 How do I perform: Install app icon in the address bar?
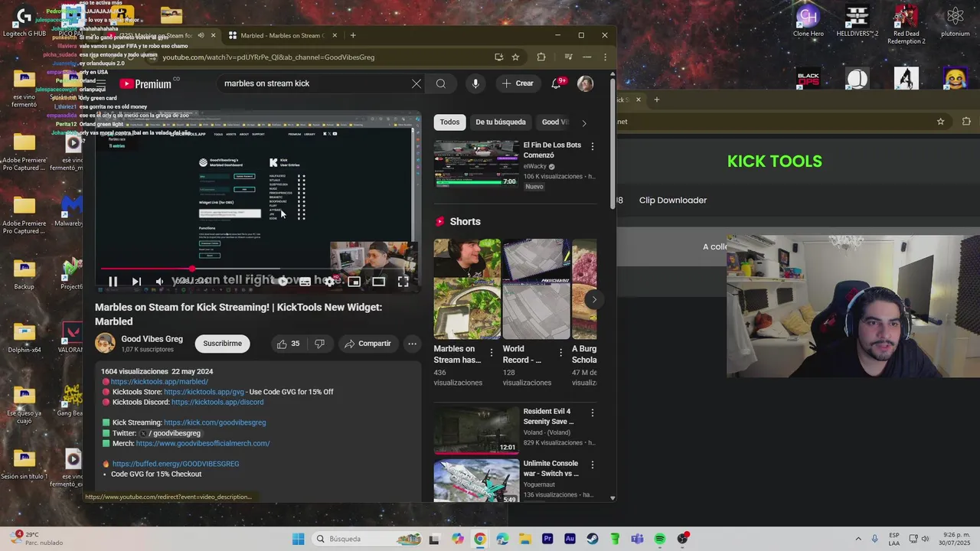pos(498,57)
